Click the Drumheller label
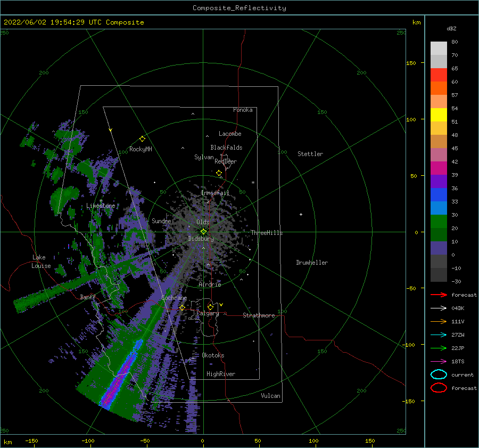479x448 pixels. [312, 263]
